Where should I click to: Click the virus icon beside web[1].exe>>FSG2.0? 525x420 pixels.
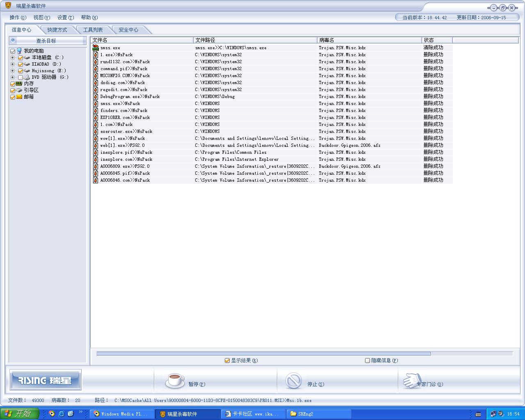click(96, 145)
